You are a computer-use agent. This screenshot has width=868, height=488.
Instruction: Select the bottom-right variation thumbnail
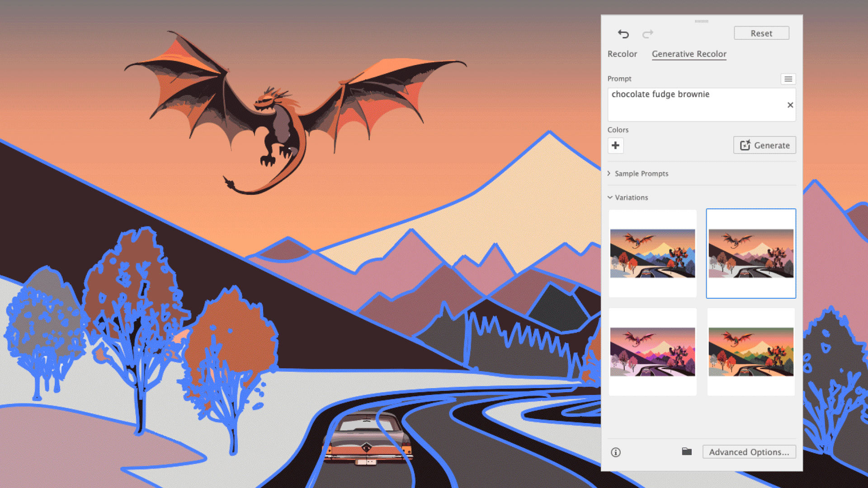(750, 352)
